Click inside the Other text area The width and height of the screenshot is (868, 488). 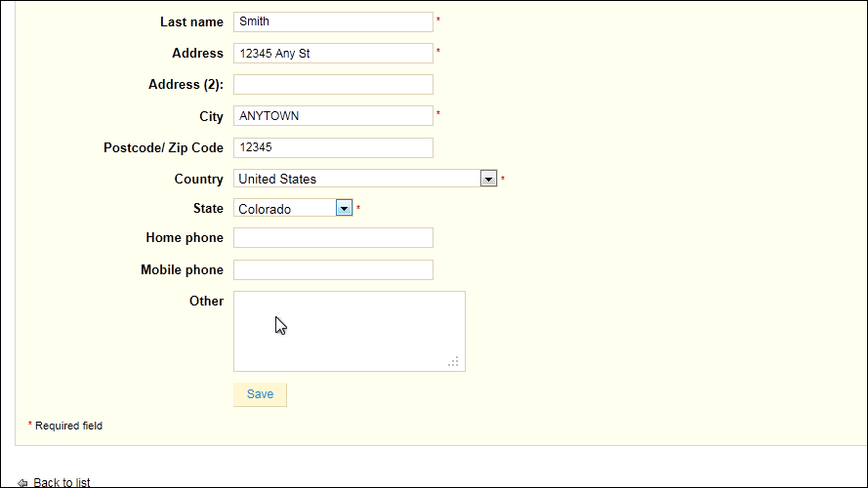(x=350, y=332)
